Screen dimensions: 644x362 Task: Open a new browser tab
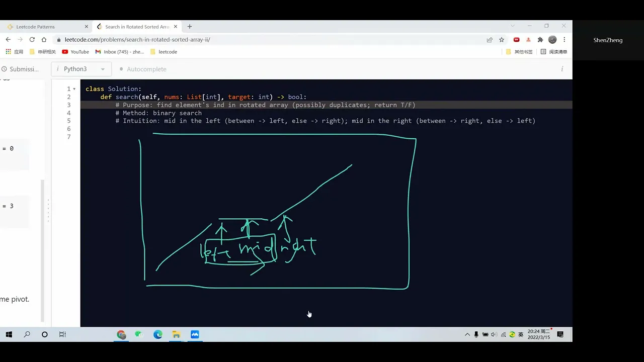(x=190, y=27)
